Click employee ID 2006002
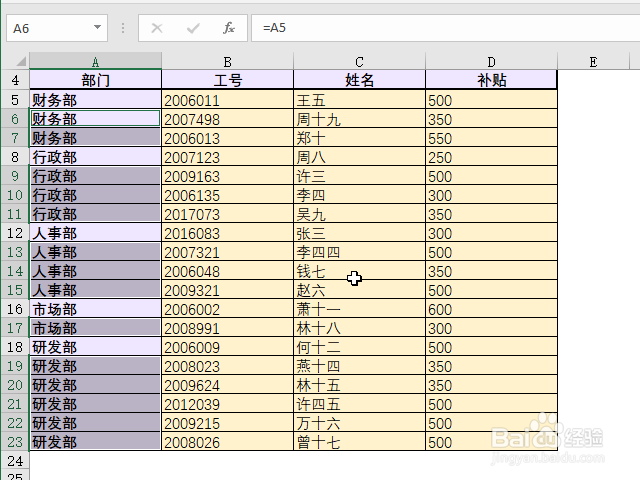 coord(192,309)
